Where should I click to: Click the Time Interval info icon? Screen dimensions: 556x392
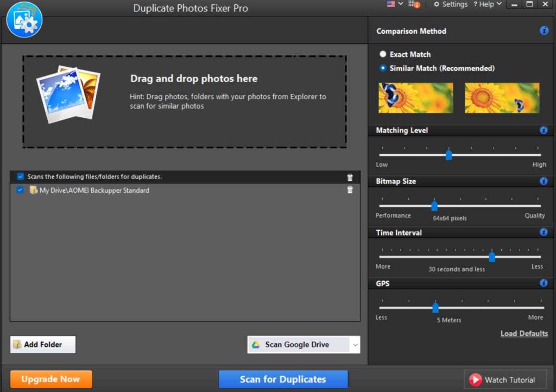pyautogui.click(x=544, y=232)
